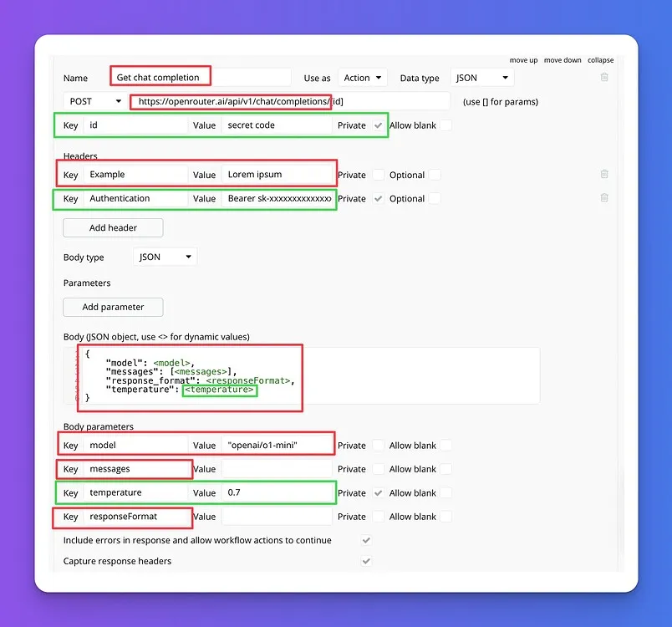The width and height of the screenshot is (672, 627).
Task: Toggle Optional for Authentication header
Action: point(435,199)
